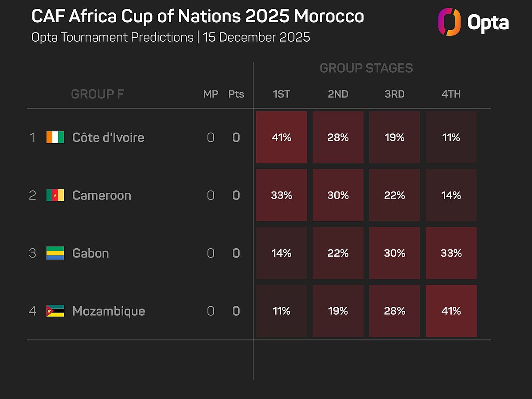Click the Gabon team name
Screen dimensions: 532x399
coord(90,253)
